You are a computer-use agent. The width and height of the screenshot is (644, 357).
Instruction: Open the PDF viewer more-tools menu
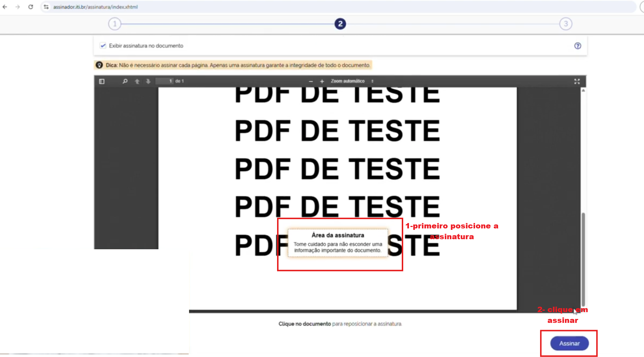373,81
